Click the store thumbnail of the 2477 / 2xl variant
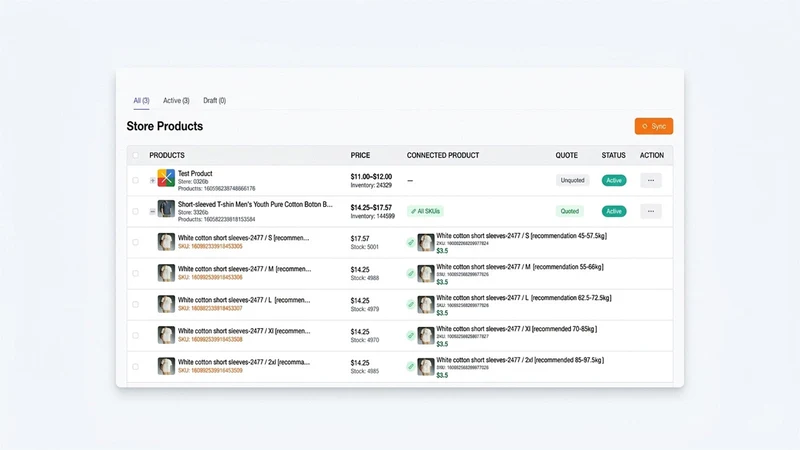Screen dimensions: 800x450 pyautogui.click(x=166, y=366)
